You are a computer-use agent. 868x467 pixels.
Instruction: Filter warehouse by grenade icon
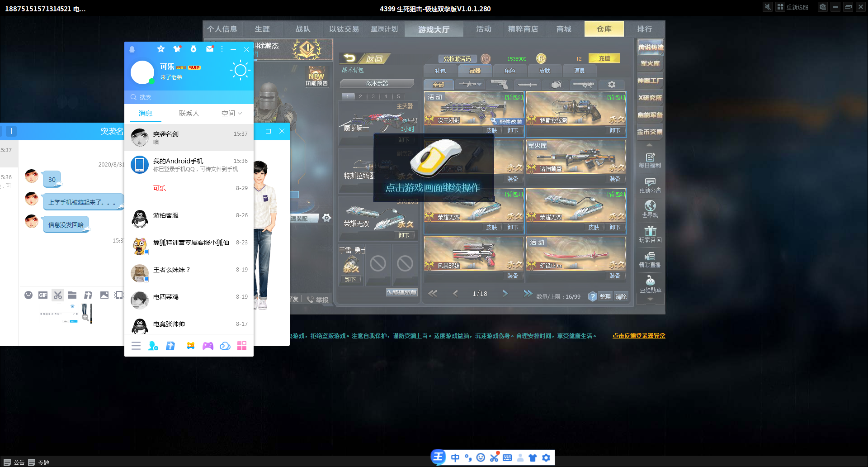pos(556,85)
